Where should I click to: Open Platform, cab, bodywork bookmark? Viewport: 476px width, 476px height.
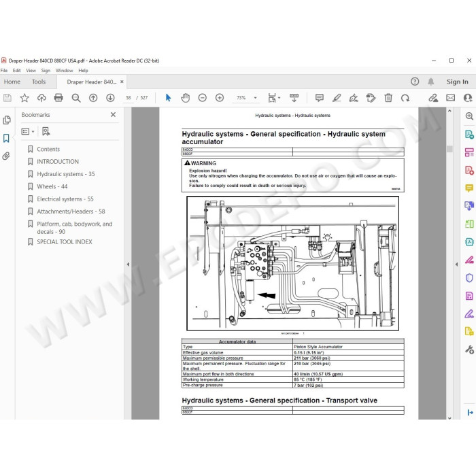click(74, 228)
